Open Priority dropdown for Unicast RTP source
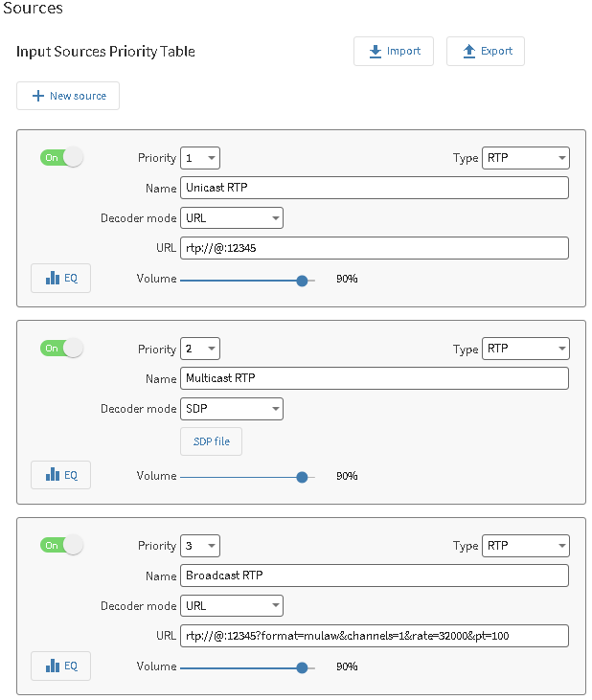 200,158
